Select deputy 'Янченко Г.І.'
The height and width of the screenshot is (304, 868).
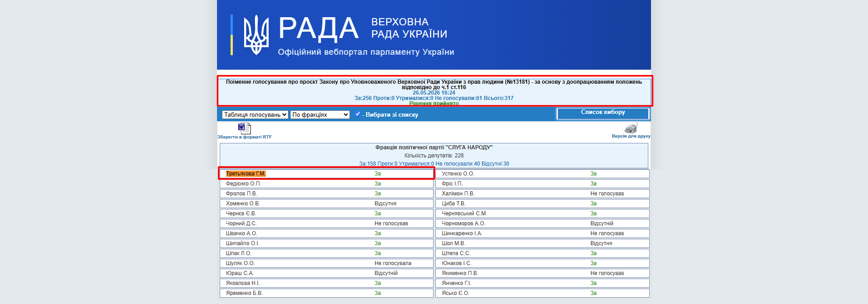(x=457, y=283)
